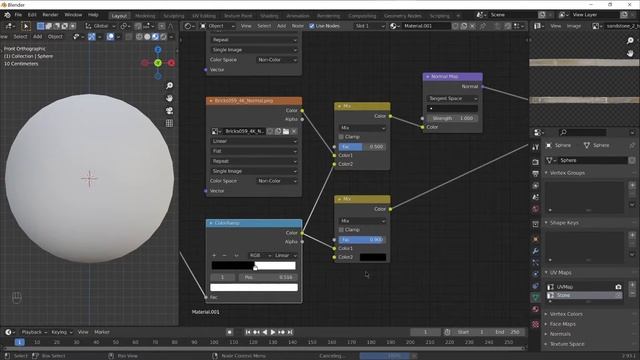Switch to the Layout workspace tab
640x360 pixels.
pyautogui.click(x=119, y=16)
